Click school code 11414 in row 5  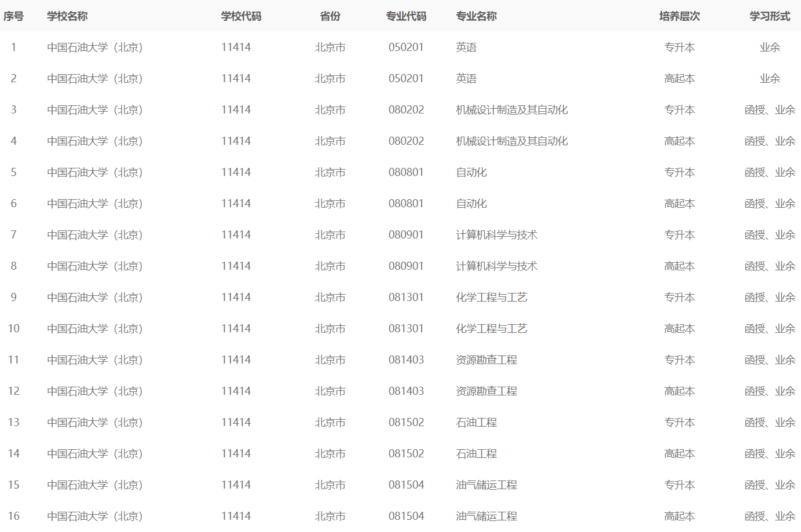tap(236, 173)
